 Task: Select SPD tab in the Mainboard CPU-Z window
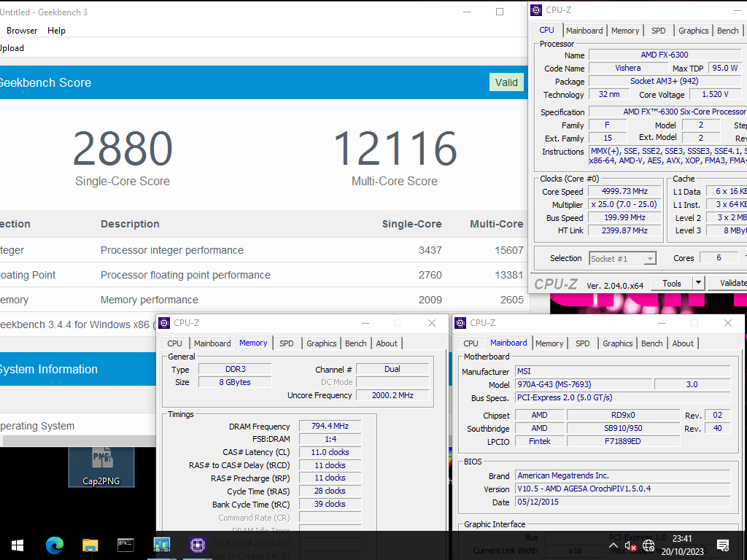[583, 343]
